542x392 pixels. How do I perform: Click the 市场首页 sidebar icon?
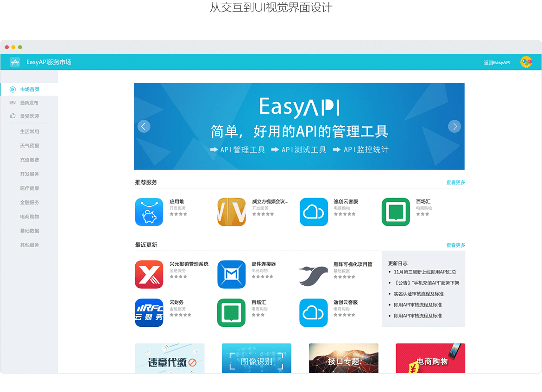point(13,89)
